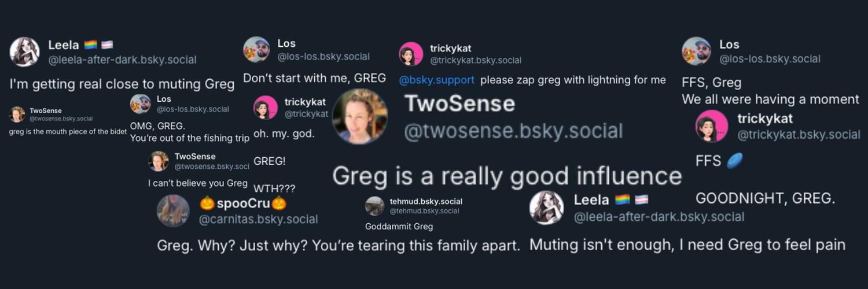
Task: Click trickykat's avatar above "FFS" pill post
Action: 712,126
